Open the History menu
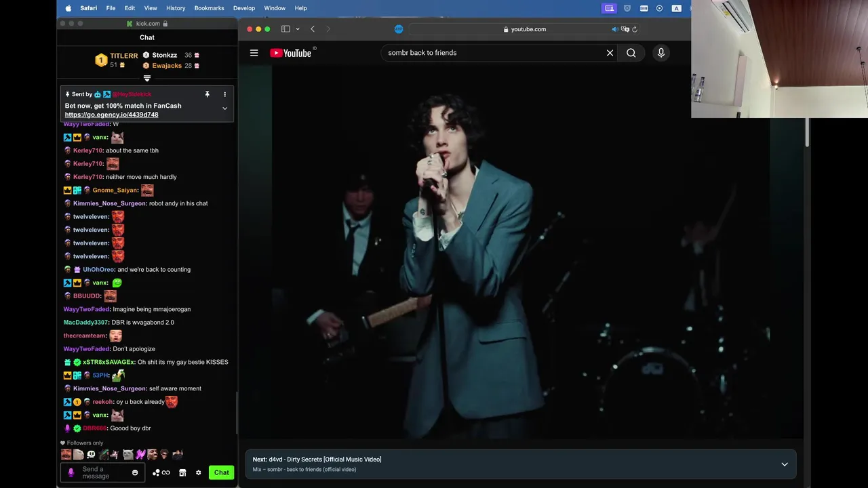 pos(176,8)
